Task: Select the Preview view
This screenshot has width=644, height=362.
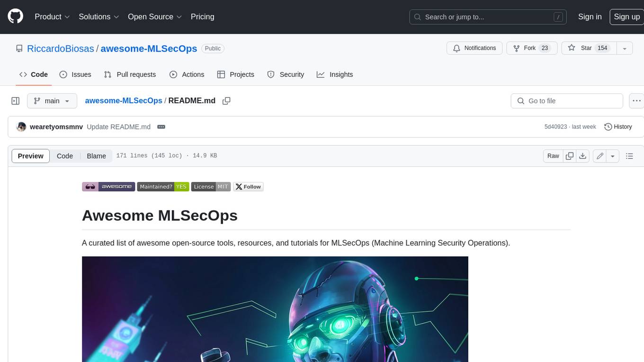Action: point(31,156)
